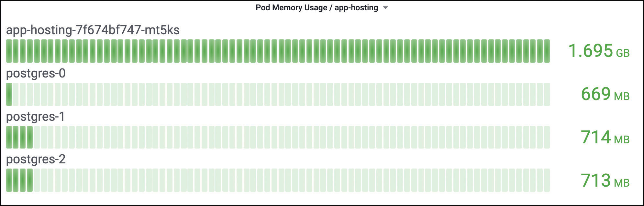Open the panel title dropdown caret
This screenshot has width=644, height=206.
click(385, 8)
